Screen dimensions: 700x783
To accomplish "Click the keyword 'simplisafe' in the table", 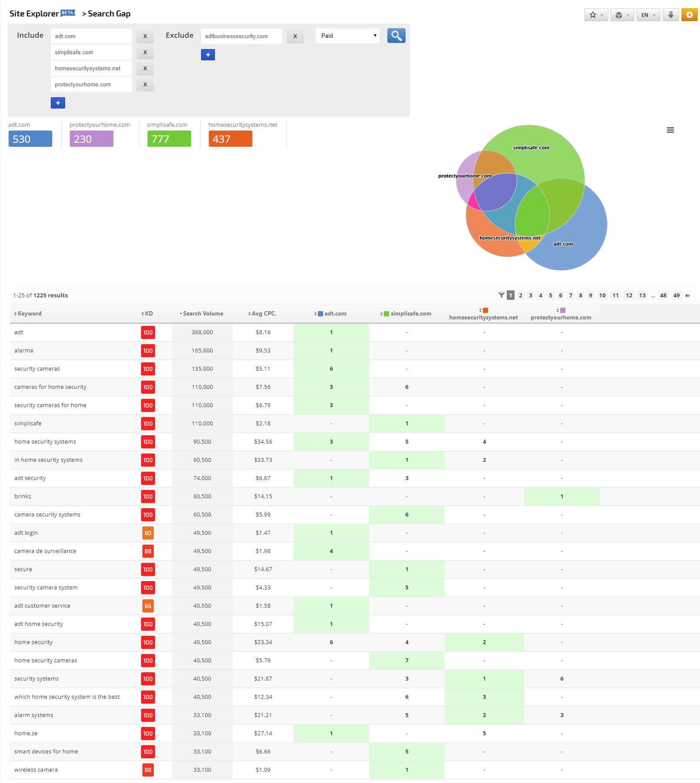I will 28,424.
